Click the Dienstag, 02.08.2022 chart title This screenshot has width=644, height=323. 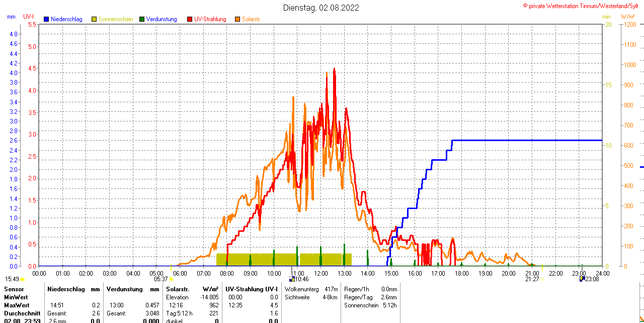click(x=321, y=8)
